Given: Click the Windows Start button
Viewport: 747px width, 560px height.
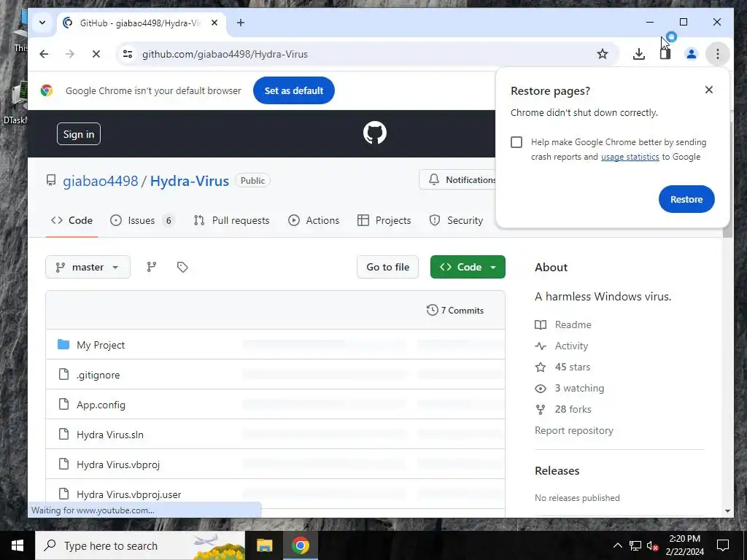Looking at the screenshot, I should tap(18, 545).
